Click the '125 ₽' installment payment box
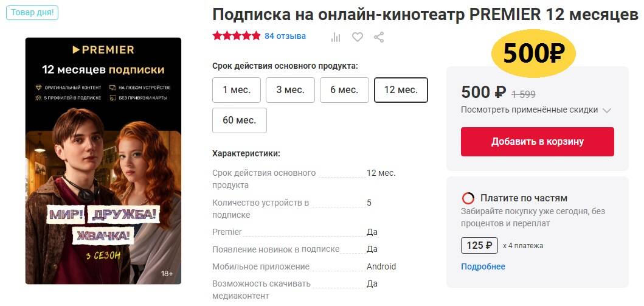Image resolution: width=644 pixels, height=306 pixels. pyautogui.click(x=479, y=245)
